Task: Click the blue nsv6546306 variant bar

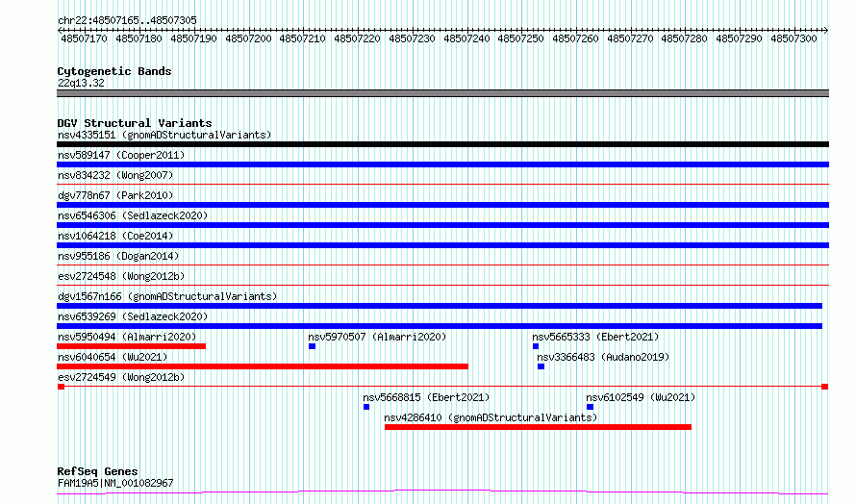Action: [x=442, y=225]
